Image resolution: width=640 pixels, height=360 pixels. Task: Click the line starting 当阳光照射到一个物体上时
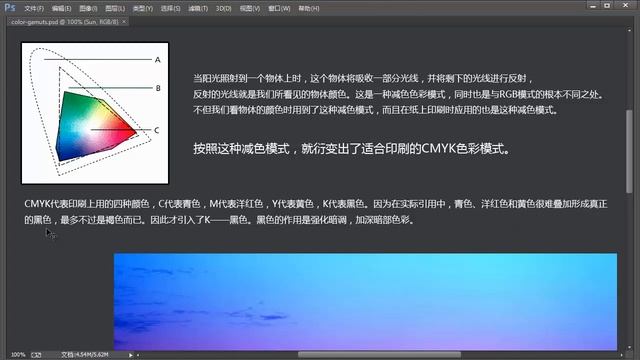click(x=363, y=78)
